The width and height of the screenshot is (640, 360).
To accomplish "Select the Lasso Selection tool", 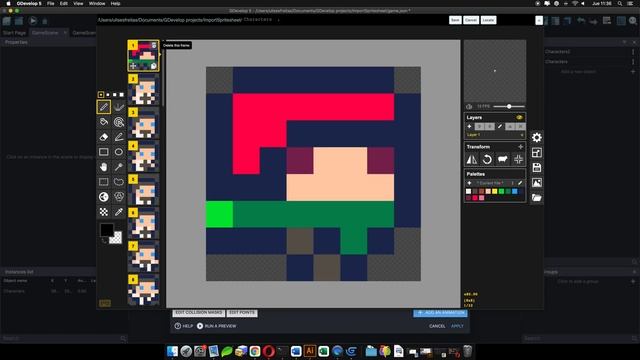I will [119, 182].
